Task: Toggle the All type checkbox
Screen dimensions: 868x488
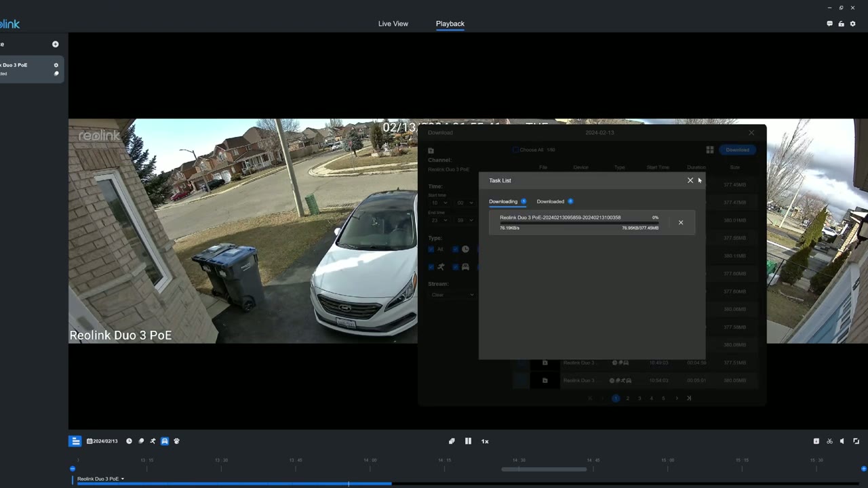Action: [x=431, y=249]
